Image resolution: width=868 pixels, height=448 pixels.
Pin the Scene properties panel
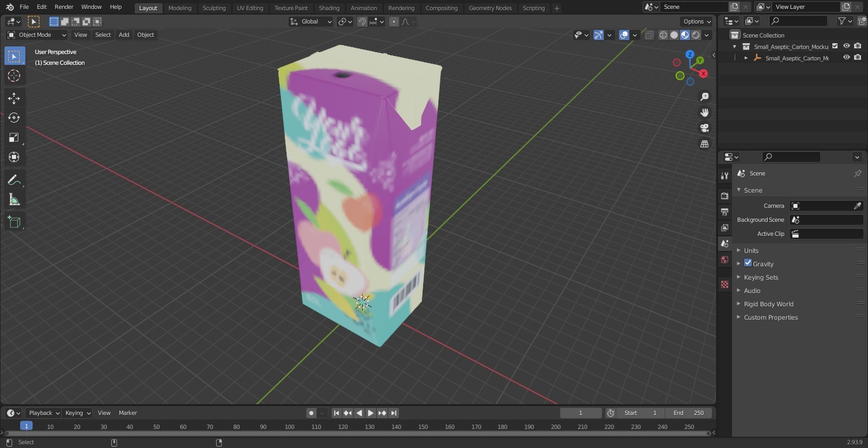point(857,173)
